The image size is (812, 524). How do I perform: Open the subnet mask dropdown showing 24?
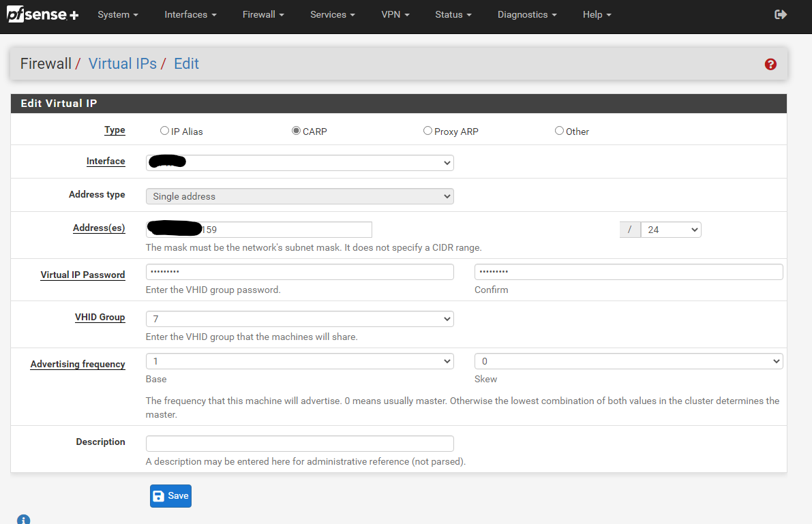point(670,229)
